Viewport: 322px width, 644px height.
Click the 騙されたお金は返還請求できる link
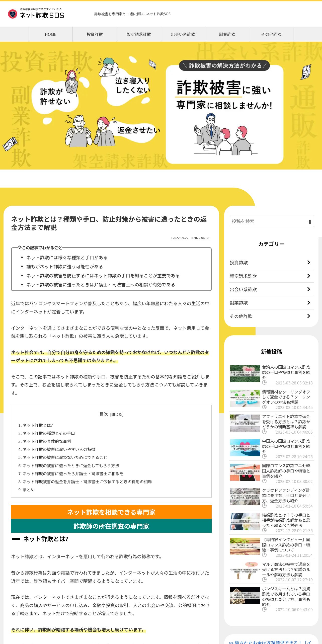(270, 642)
